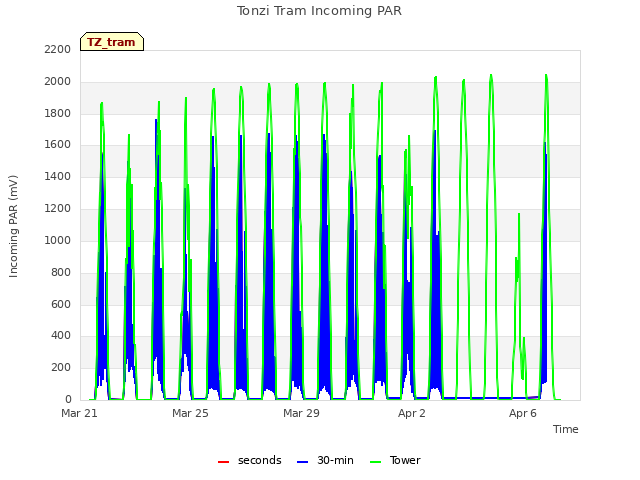Click the 1800 y-axis tick label
Viewport: 640px width, 480px height.
click(x=58, y=113)
